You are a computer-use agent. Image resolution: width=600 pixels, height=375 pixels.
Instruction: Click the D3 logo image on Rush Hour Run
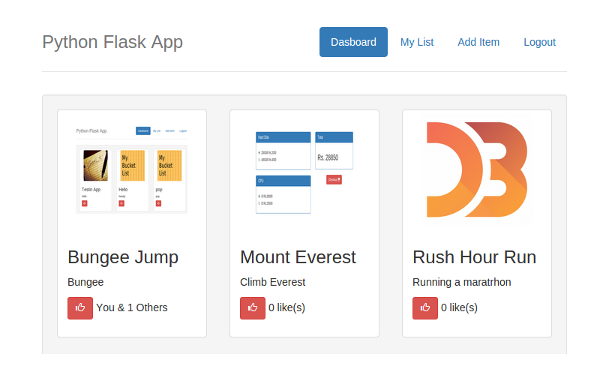click(x=477, y=170)
